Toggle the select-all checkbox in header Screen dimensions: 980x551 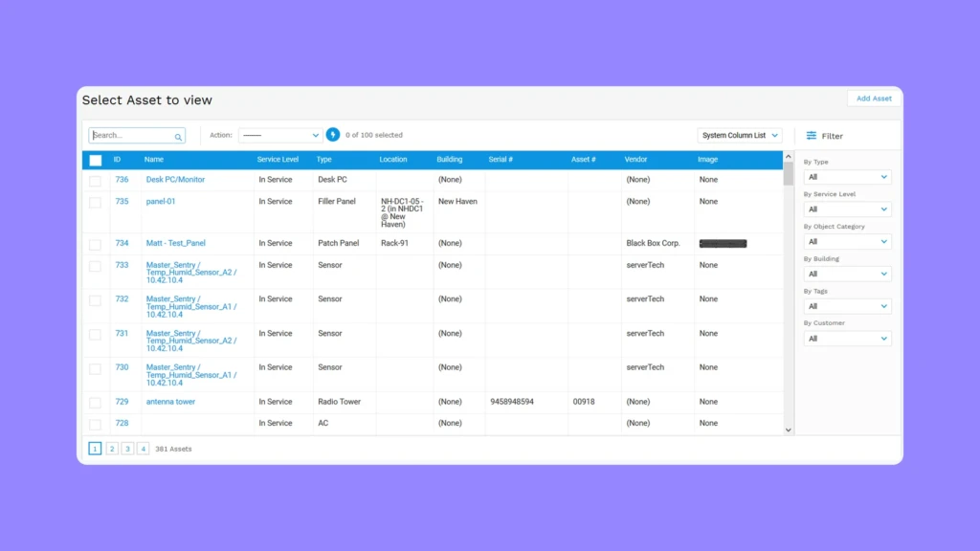[96, 160]
